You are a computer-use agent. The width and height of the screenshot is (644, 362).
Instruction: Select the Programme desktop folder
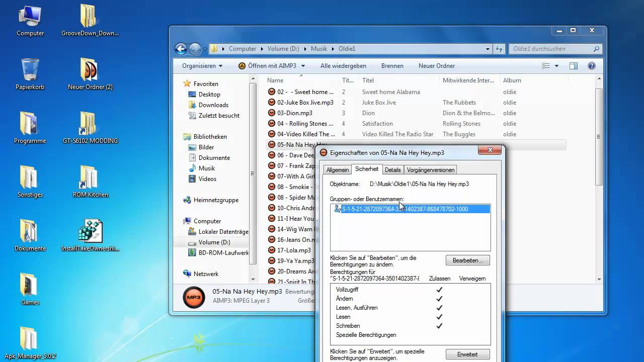(x=30, y=128)
